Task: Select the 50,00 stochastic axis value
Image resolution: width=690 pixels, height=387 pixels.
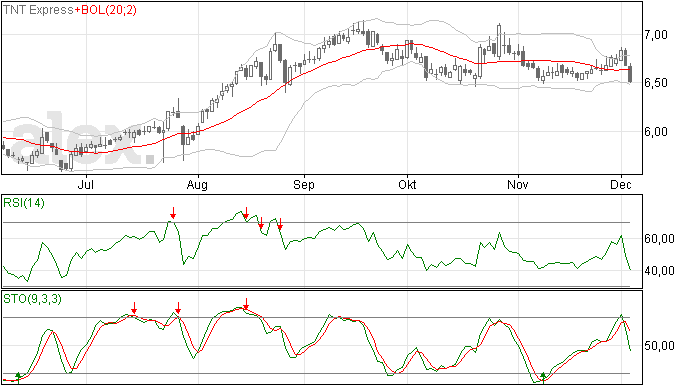Action: click(659, 346)
